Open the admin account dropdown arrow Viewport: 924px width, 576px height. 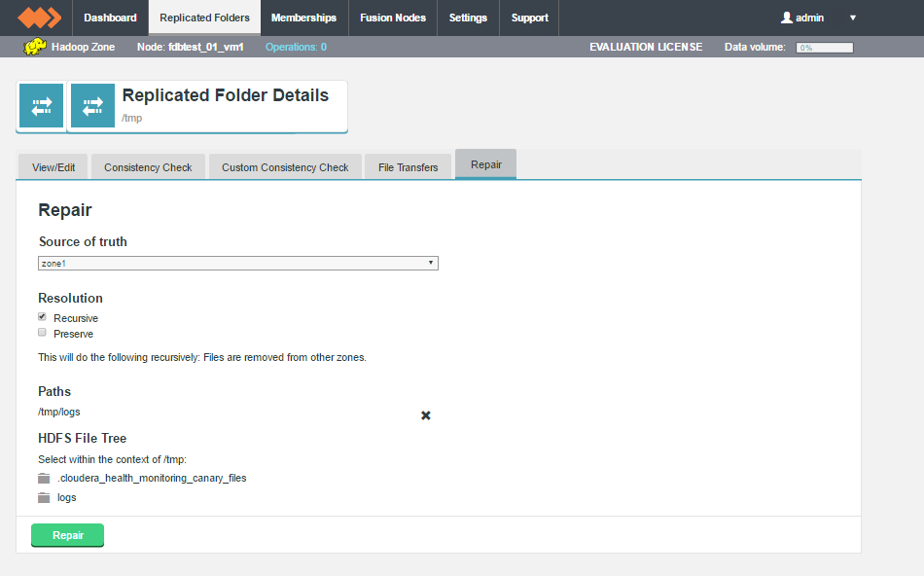852,18
